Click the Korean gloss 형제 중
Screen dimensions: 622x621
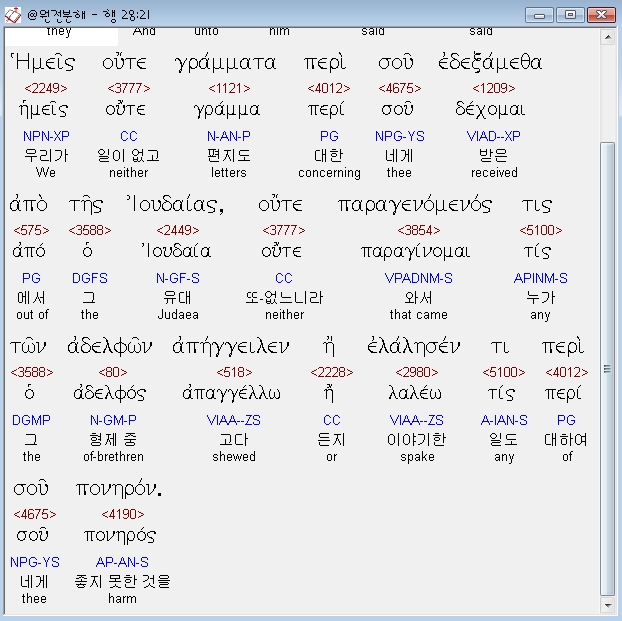(x=113, y=440)
